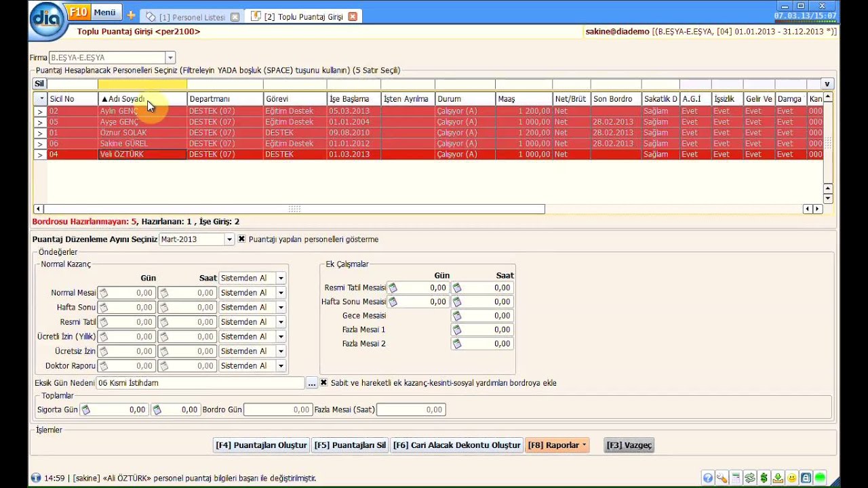The image size is (868, 488).
Task: Click the '...' browse button for Eksik Gün Nedeni
Action: [x=311, y=383]
